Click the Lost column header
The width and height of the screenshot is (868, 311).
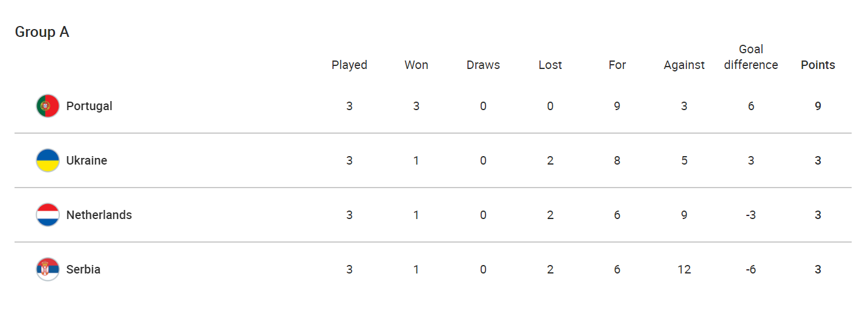550,65
